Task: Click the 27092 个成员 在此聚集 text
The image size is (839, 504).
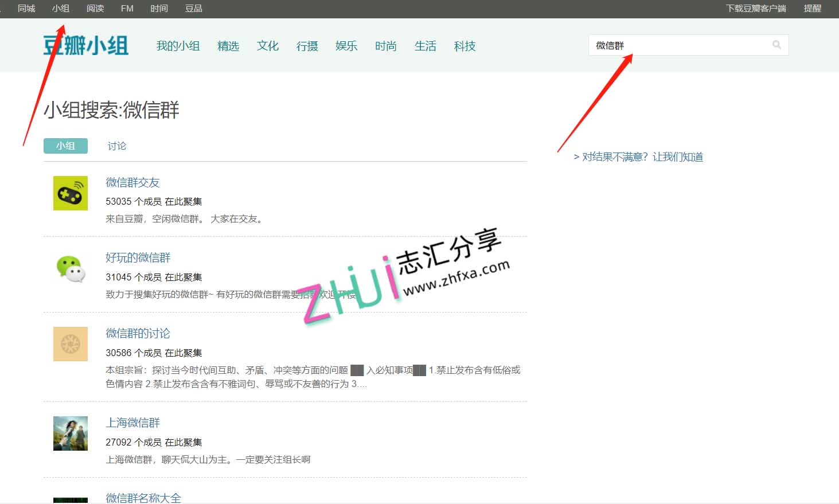Action: point(154,442)
